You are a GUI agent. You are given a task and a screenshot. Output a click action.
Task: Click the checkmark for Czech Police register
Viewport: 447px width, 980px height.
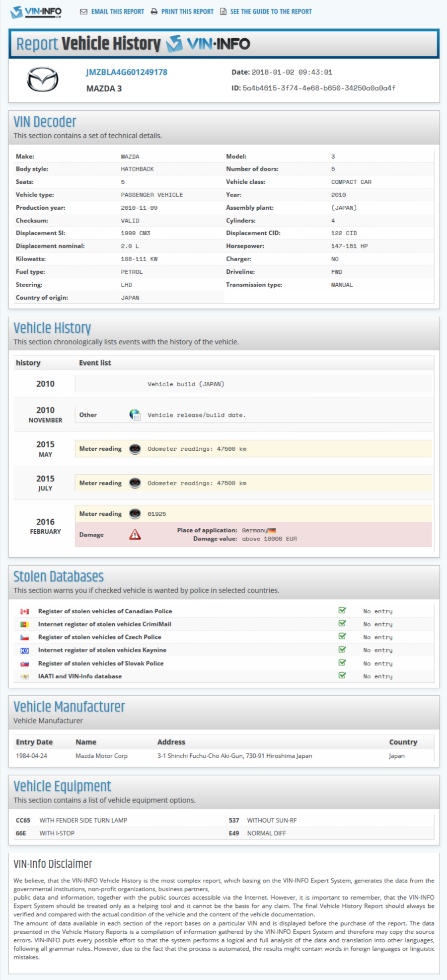pyautogui.click(x=342, y=636)
